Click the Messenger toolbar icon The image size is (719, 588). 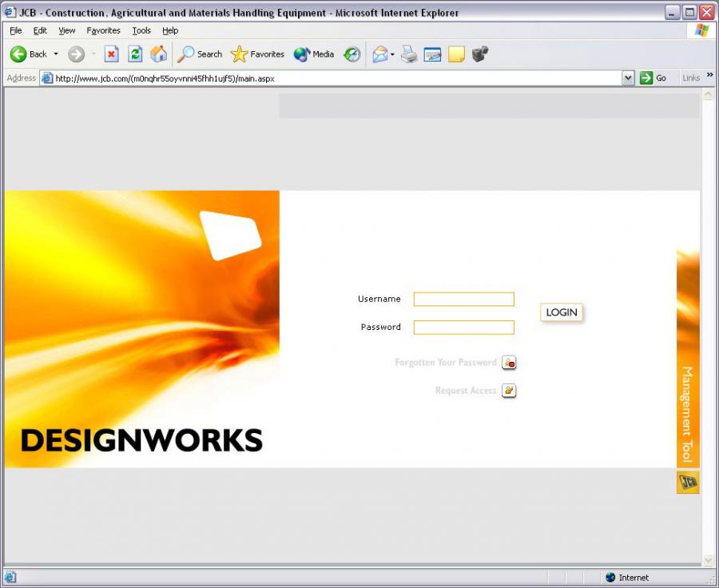pyautogui.click(x=480, y=54)
